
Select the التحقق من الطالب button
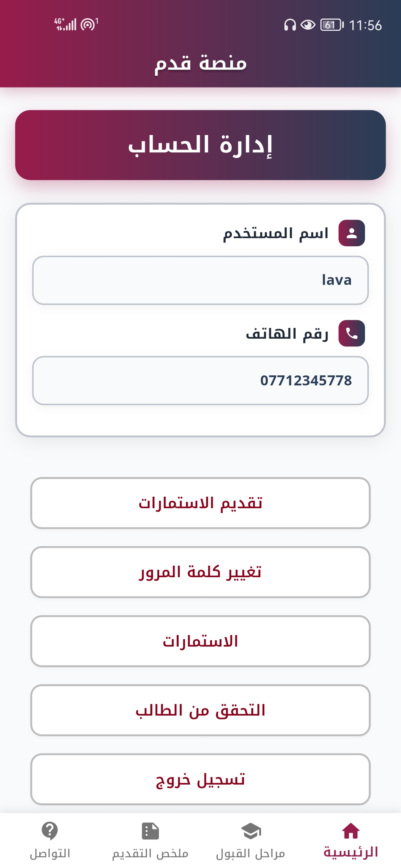[200, 710]
